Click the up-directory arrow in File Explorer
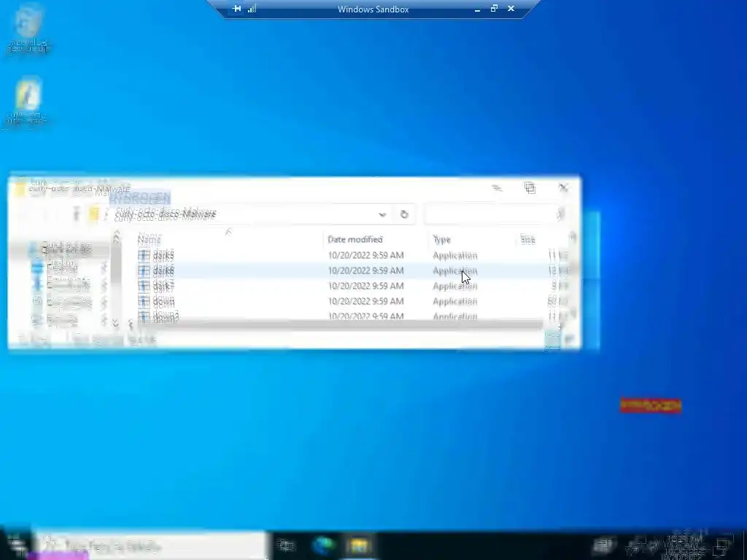Image resolution: width=747 pixels, height=560 pixels. click(x=76, y=214)
